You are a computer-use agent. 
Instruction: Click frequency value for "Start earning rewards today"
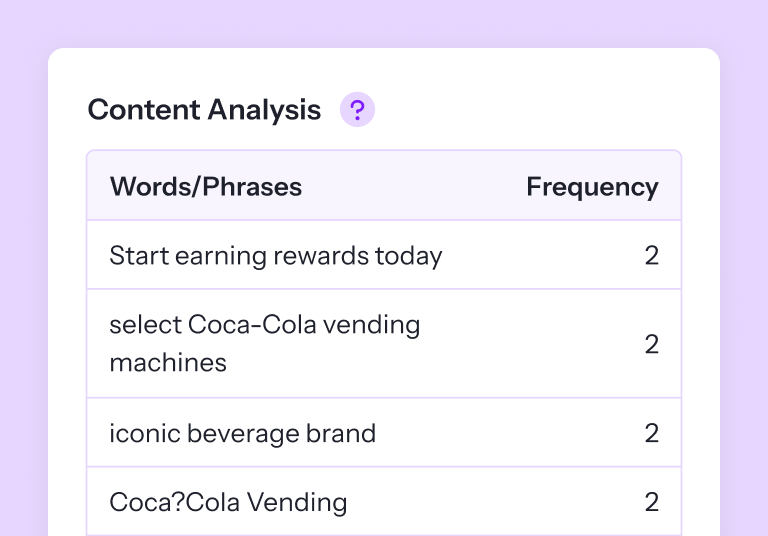(x=651, y=256)
